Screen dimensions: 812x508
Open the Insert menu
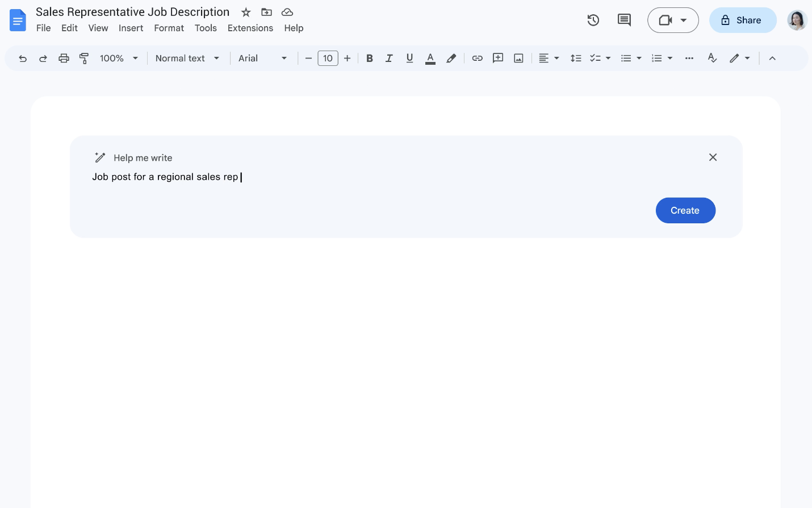pyautogui.click(x=131, y=28)
